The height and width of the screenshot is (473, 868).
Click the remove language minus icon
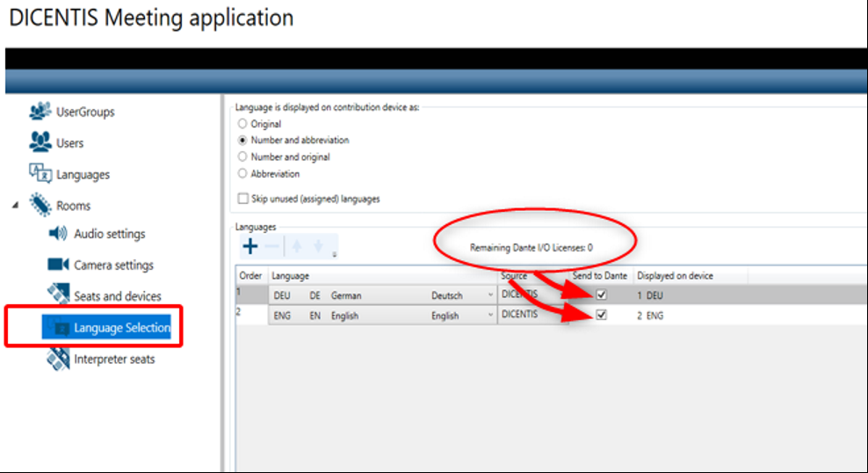(273, 248)
